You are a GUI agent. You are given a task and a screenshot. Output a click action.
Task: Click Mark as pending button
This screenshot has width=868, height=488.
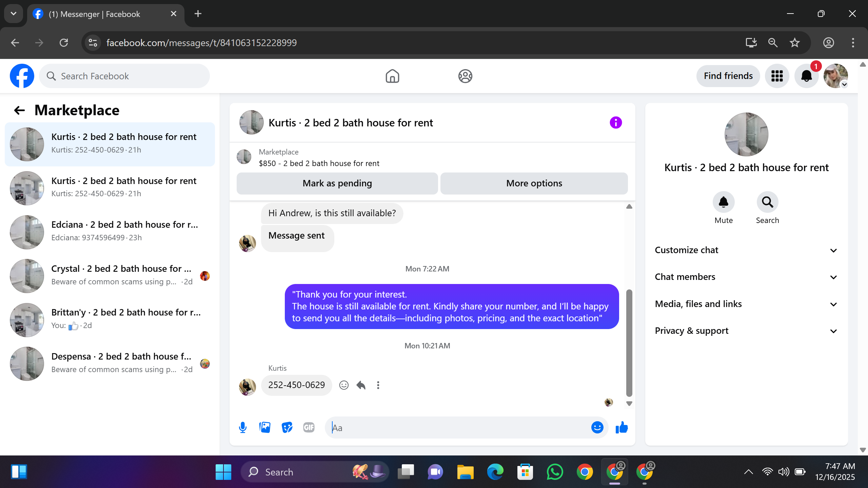tap(337, 183)
